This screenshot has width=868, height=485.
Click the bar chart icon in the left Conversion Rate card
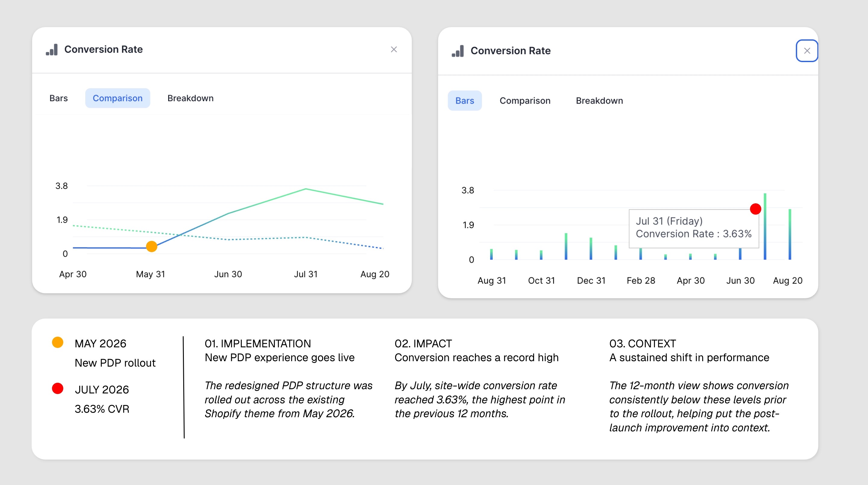52,49
